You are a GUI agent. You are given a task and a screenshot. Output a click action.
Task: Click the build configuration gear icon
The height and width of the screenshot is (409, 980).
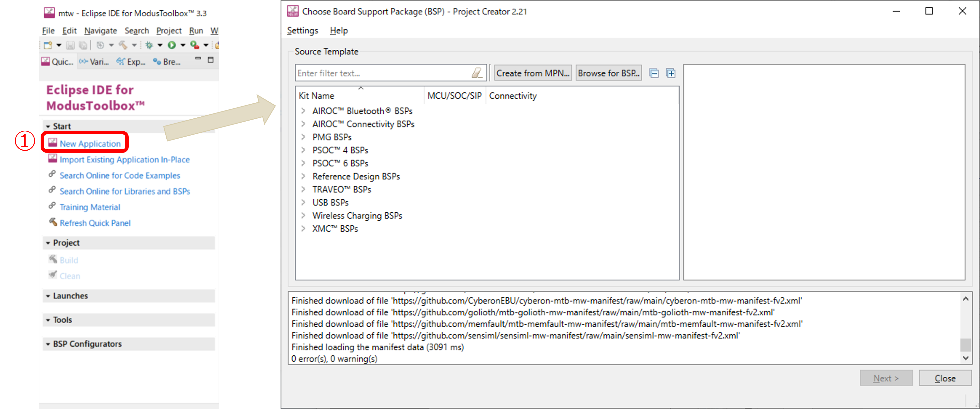click(100, 45)
